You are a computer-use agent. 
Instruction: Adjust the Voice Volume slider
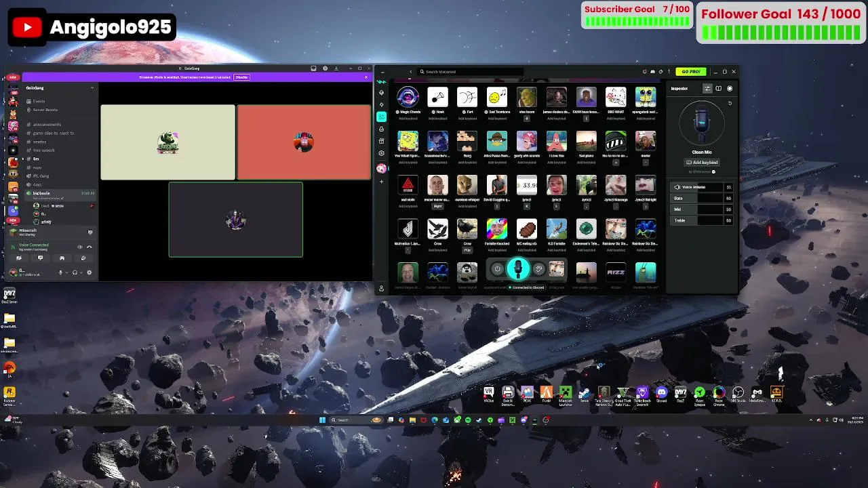703,187
